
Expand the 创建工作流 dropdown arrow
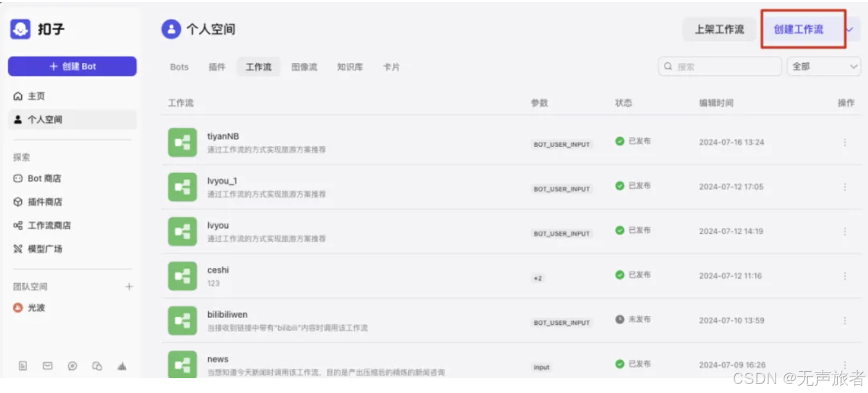[x=849, y=30]
